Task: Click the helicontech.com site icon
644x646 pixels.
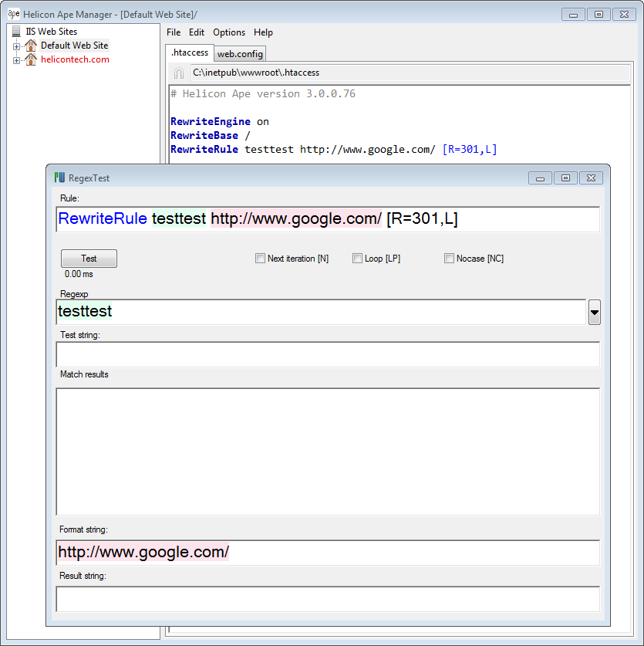Action: click(31, 59)
